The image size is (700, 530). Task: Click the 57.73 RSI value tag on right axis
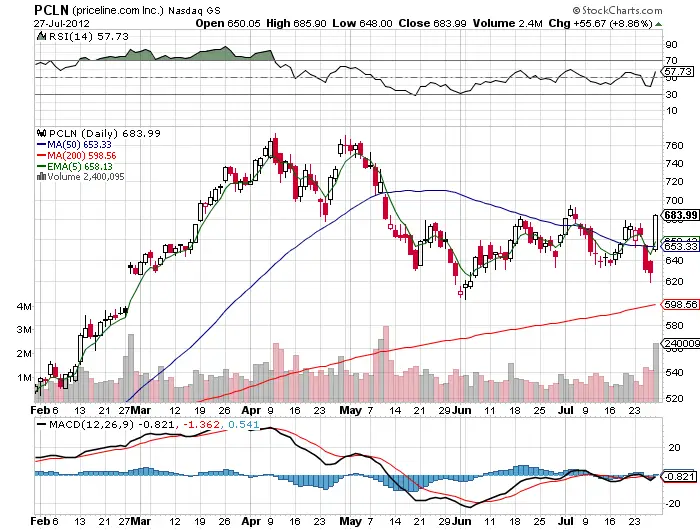click(x=678, y=71)
